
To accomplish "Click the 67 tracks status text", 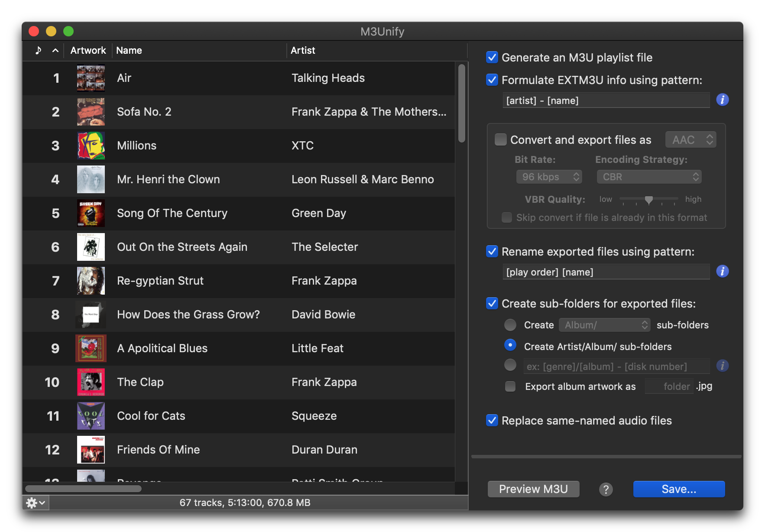I will (x=245, y=503).
